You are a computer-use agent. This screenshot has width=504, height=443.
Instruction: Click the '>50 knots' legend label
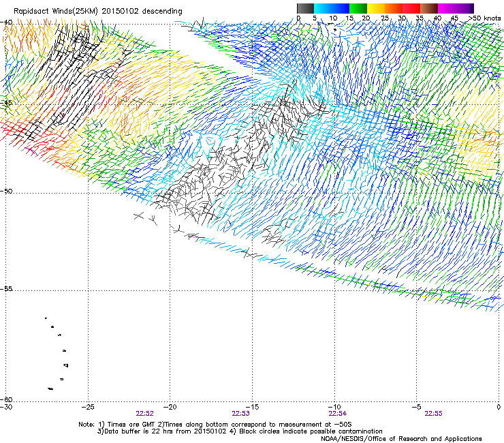(484, 18)
